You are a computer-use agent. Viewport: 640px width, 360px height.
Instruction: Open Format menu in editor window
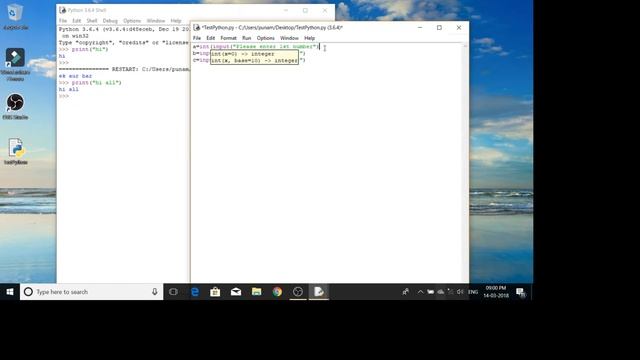coord(229,38)
